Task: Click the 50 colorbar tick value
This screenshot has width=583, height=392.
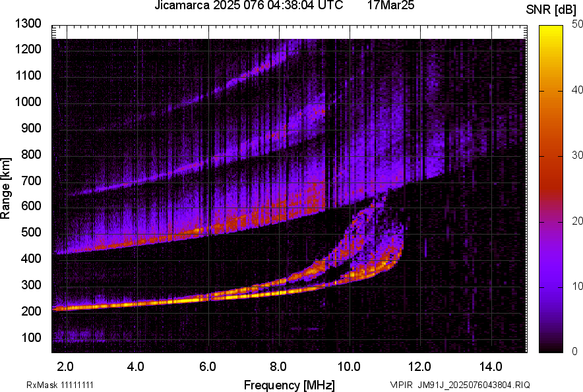Action: point(578,24)
